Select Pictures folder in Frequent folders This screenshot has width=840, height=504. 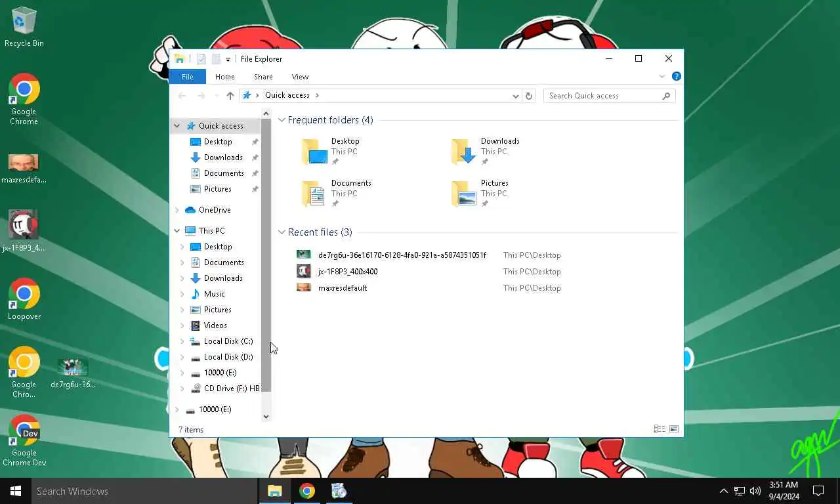coord(480,194)
